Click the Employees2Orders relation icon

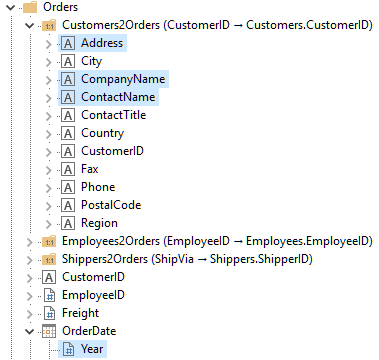tap(49, 242)
